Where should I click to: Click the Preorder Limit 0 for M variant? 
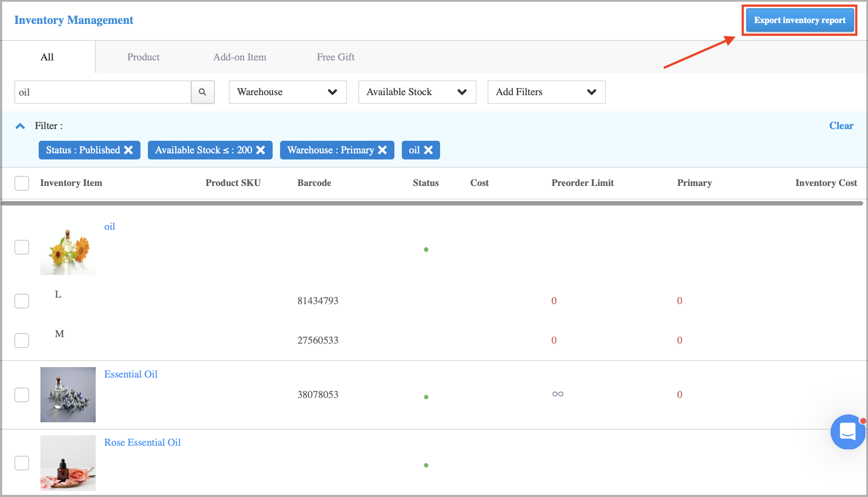(x=554, y=340)
